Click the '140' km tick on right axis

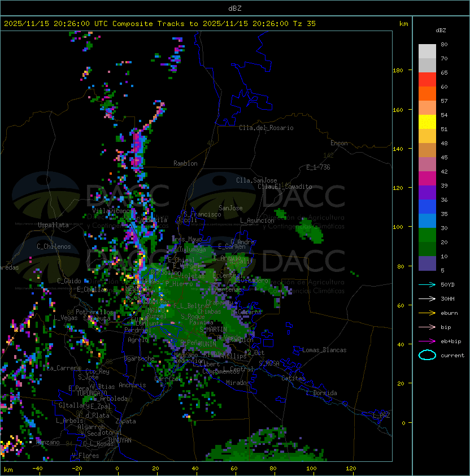pyautogui.click(x=398, y=149)
